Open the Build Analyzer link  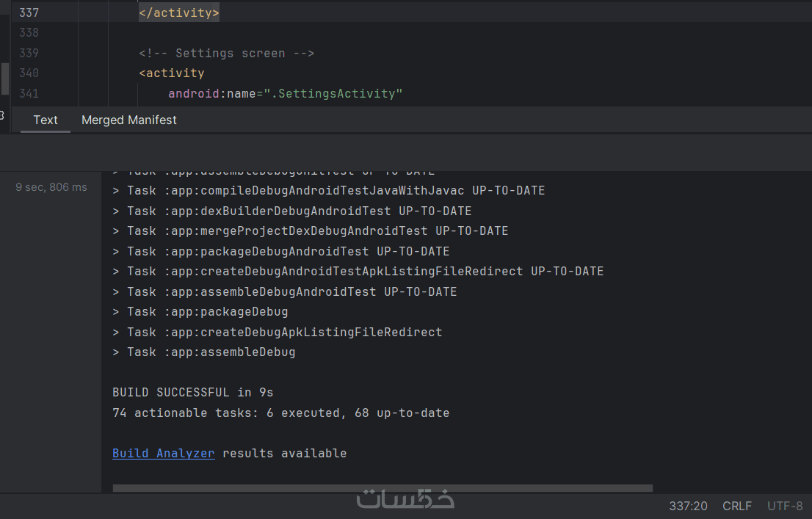163,454
